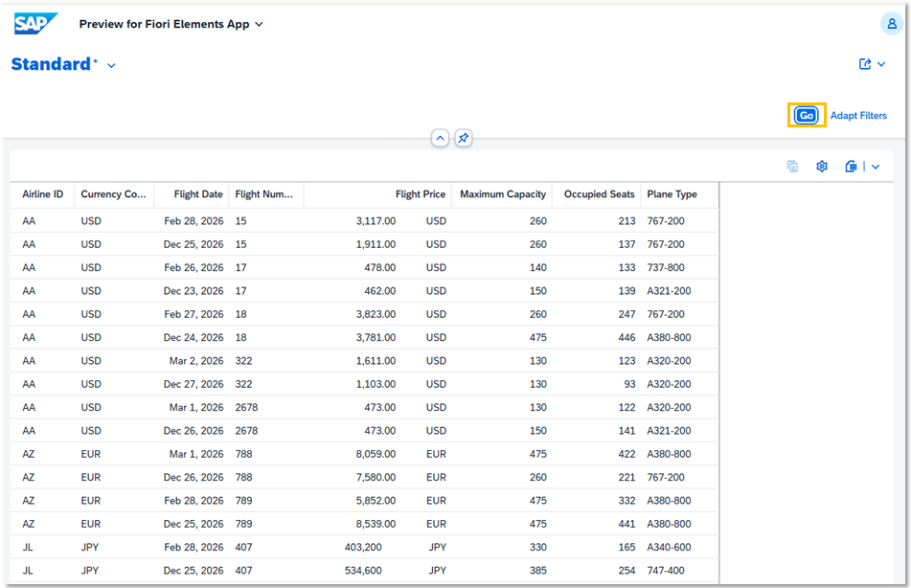Collapse the header with up chevron
Screen dimensions: 911x588
(440, 138)
